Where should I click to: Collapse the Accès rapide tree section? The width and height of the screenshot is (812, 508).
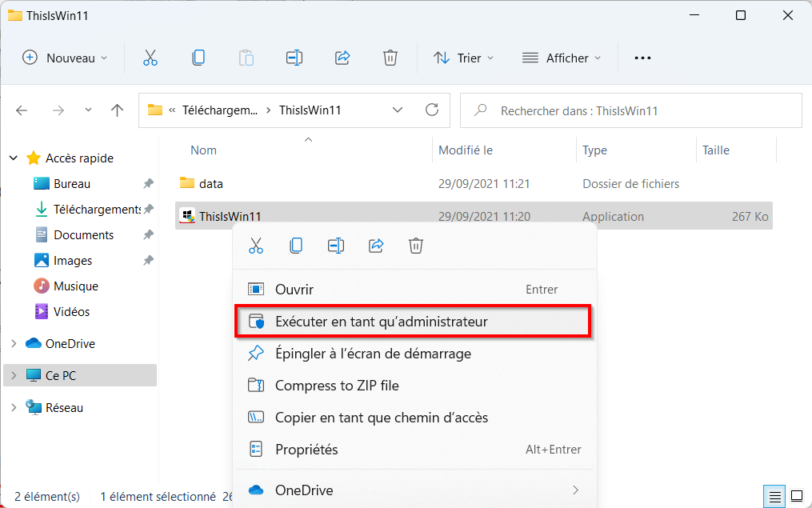coord(14,158)
